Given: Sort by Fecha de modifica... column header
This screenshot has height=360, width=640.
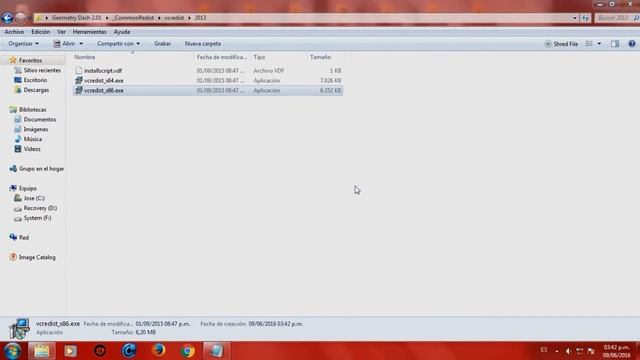Looking at the screenshot, I should tap(222, 57).
